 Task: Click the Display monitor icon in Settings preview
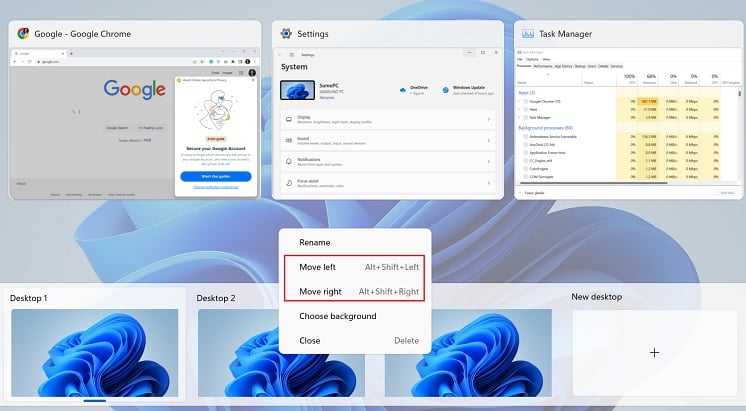[289, 119]
